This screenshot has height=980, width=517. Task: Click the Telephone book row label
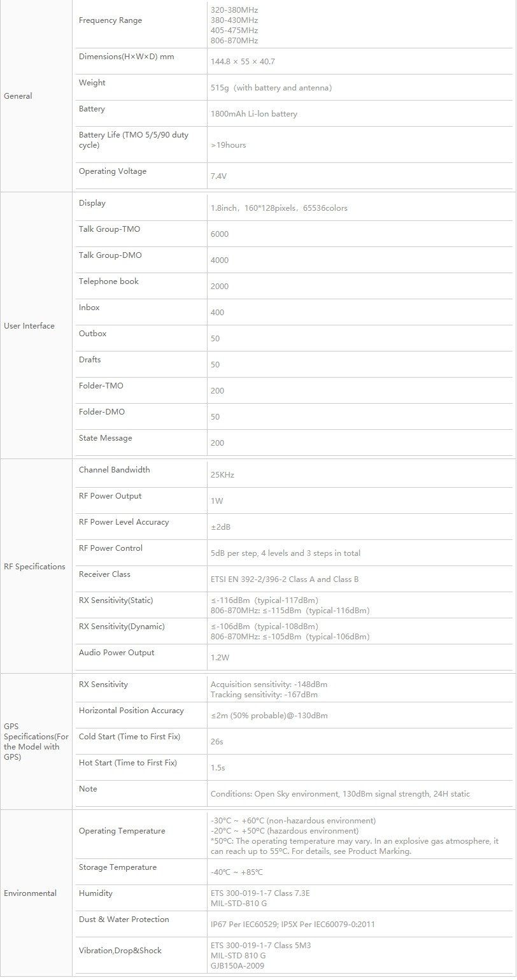click(109, 281)
